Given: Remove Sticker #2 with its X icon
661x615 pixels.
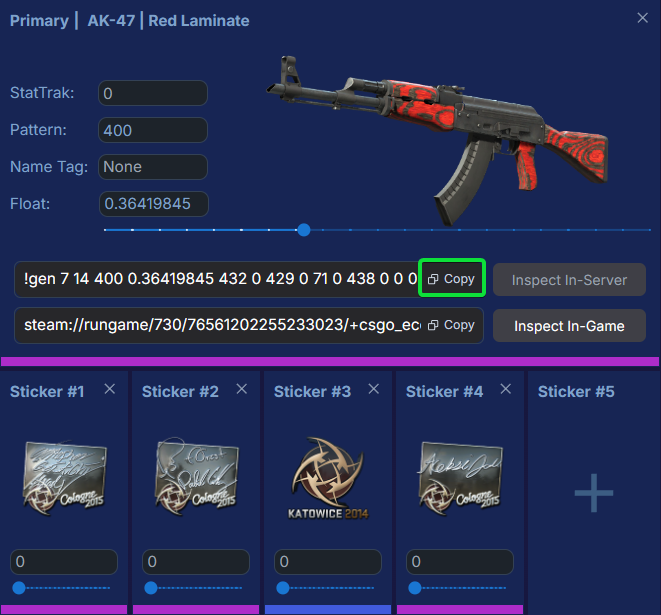Looking at the screenshot, I should [x=242, y=389].
